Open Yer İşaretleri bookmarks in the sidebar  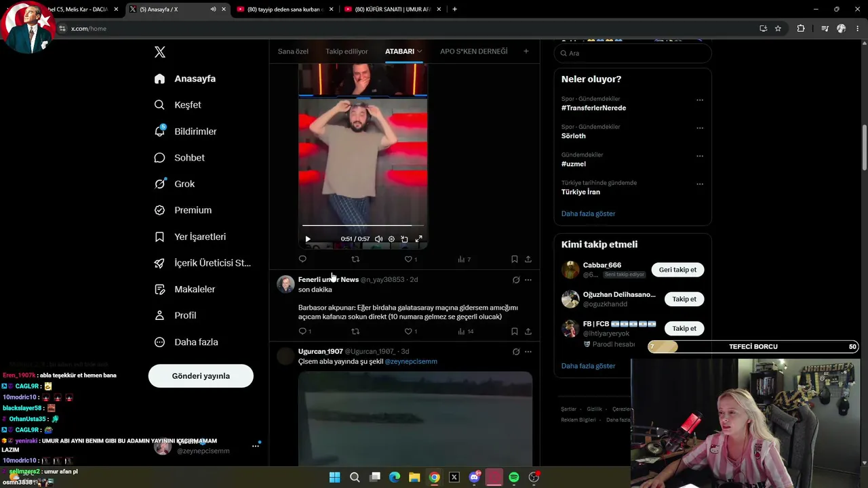coord(190,237)
